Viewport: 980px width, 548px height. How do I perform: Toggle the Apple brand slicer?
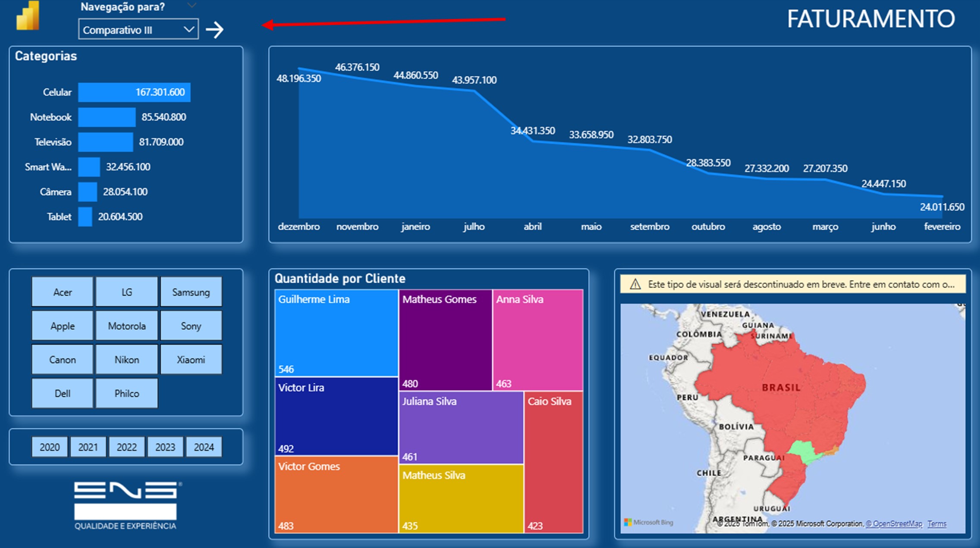[63, 326]
